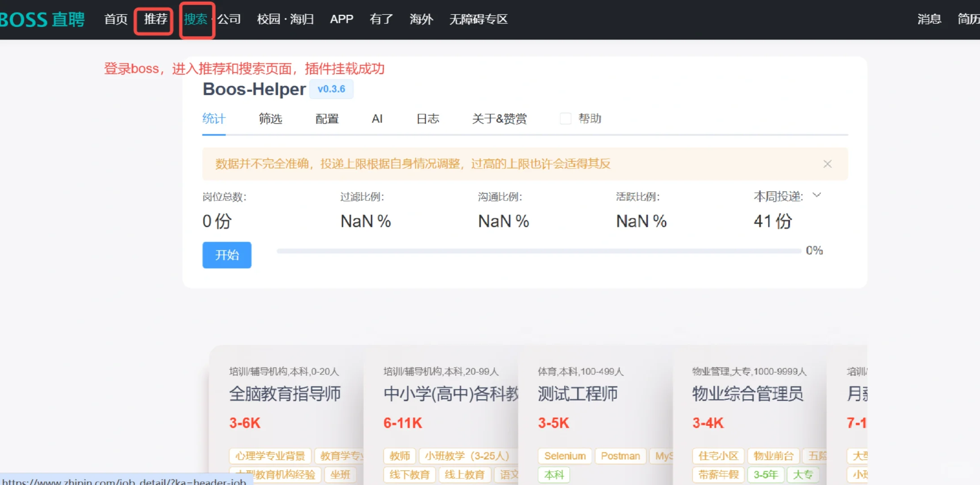Open the 全脑教育指导师 job card
980x485 pixels.
[285, 394]
